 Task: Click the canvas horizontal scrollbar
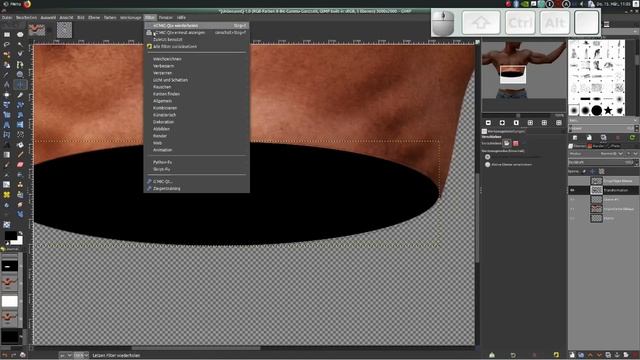[196, 348]
